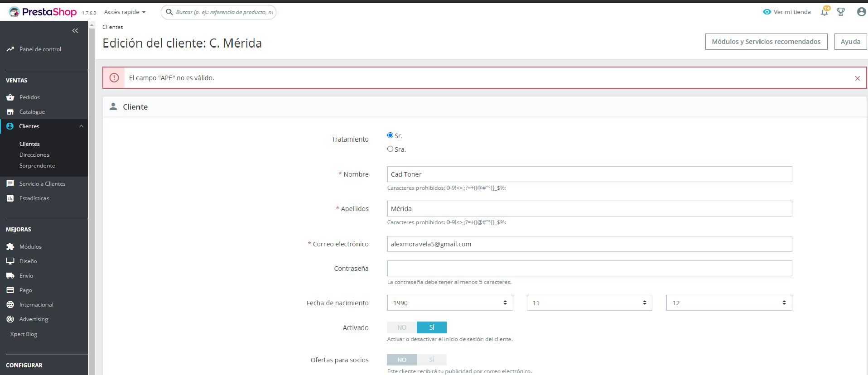Click the top search box
Viewport: 868px width, 375px height.
(218, 12)
